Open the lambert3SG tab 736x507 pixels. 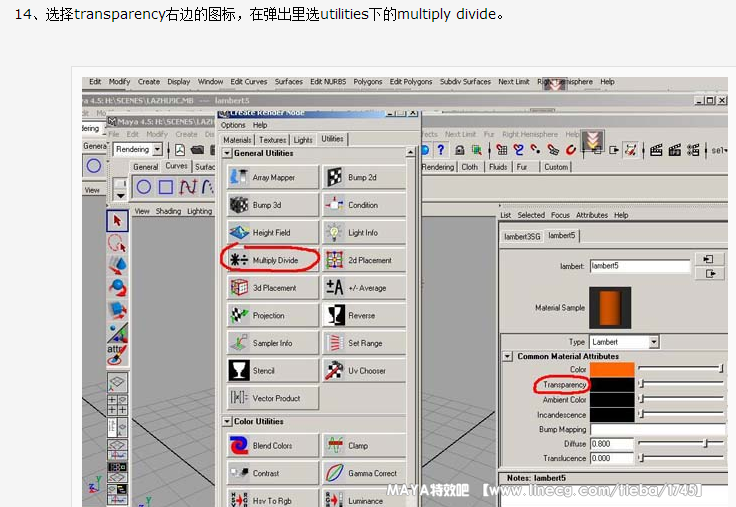pos(522,235)
